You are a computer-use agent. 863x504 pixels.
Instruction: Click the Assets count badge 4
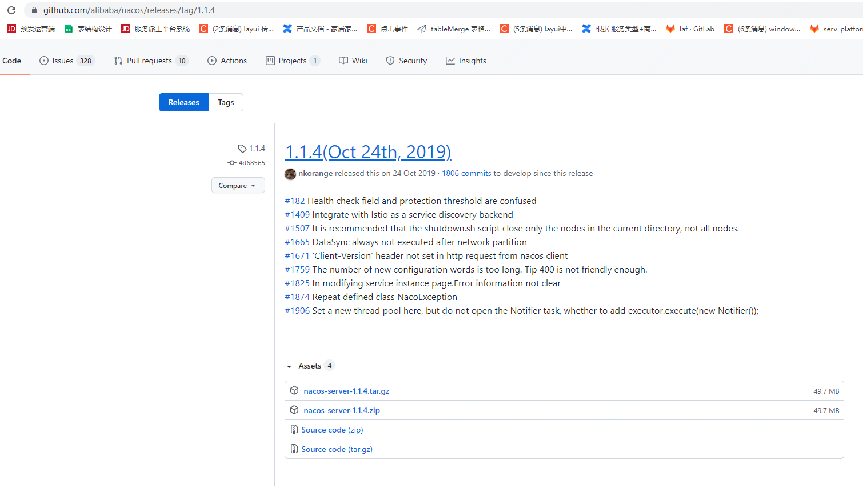pos(330,366)
